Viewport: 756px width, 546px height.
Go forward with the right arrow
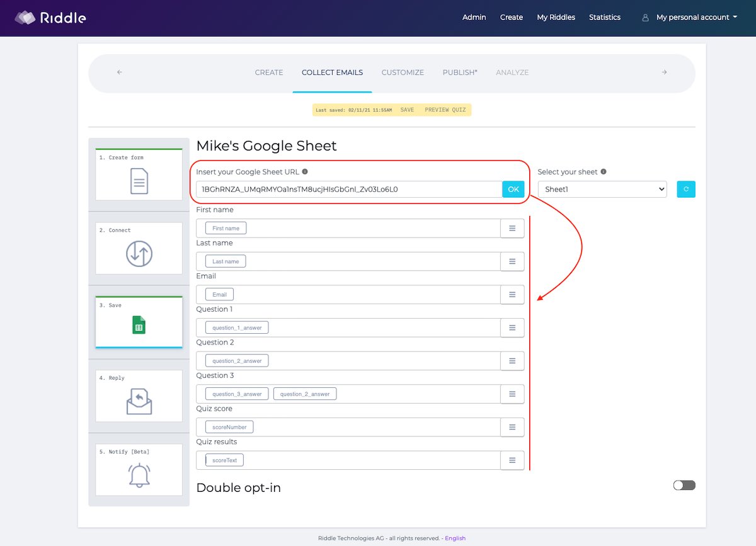click(x=664, y=72)
